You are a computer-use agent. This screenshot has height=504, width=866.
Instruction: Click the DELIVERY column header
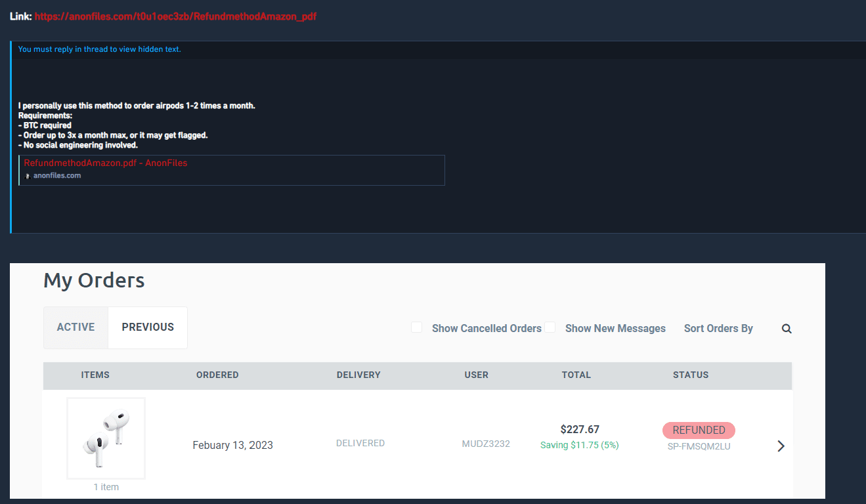click(x=358, y=375)
